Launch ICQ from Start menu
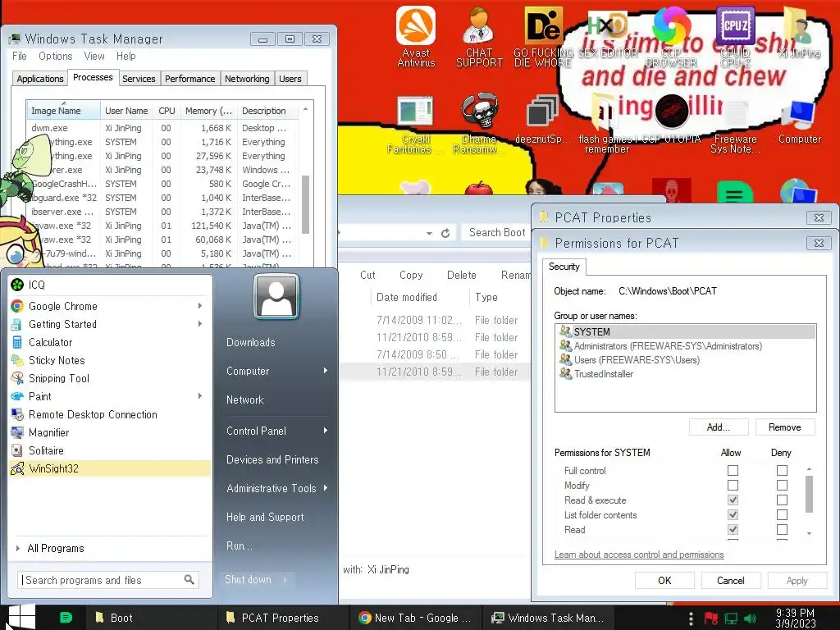 (110, 285)
